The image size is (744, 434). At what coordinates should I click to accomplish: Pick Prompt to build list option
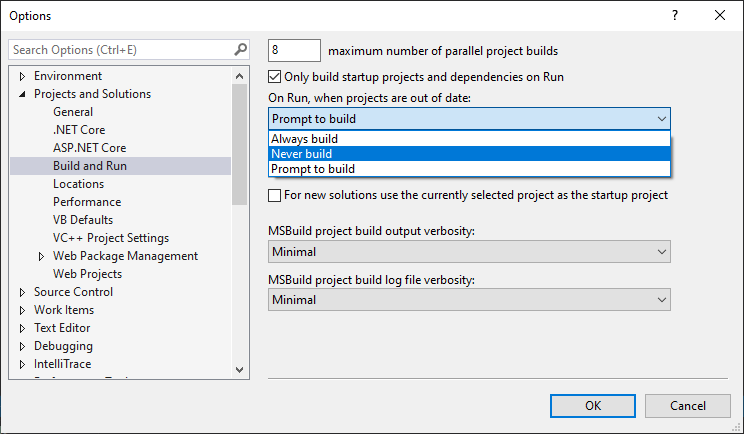point(312,169)
